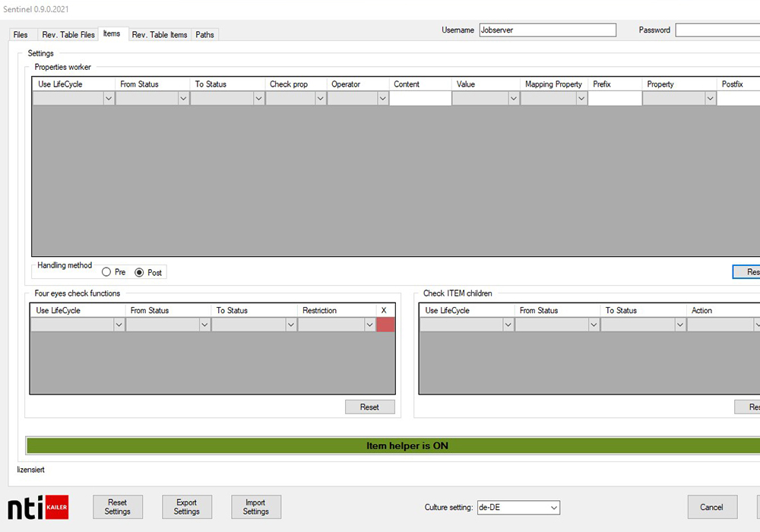Select the Pre handling method radio button
Image resolution: width=760 pixels, height=532 pixels.
(106, 272)
